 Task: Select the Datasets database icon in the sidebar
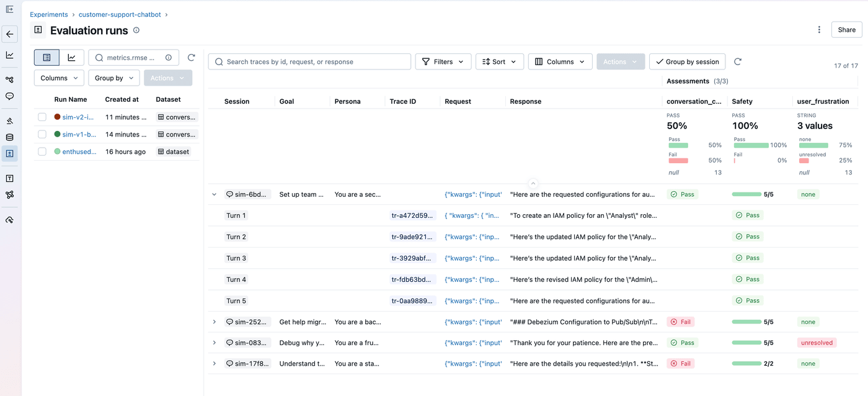[x=9, y=137]
